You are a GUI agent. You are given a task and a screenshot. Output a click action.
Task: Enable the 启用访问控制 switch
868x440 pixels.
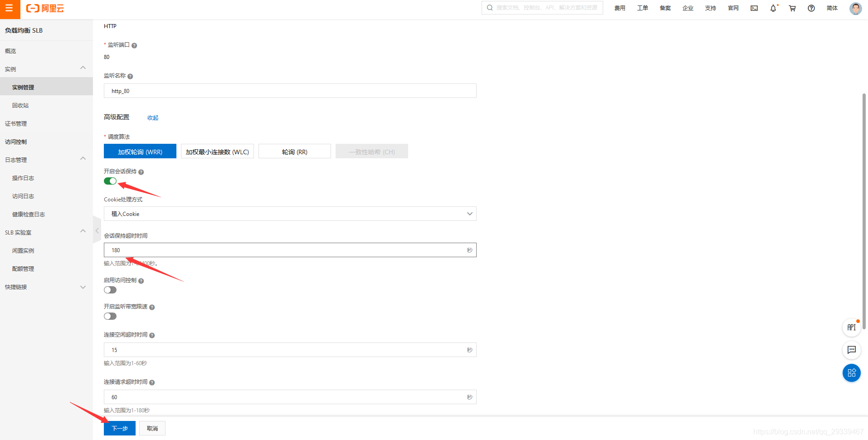point(110,290)
